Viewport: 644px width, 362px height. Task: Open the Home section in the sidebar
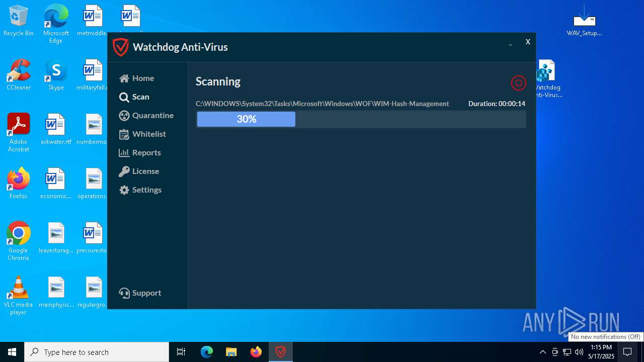(x=136, y=78)
